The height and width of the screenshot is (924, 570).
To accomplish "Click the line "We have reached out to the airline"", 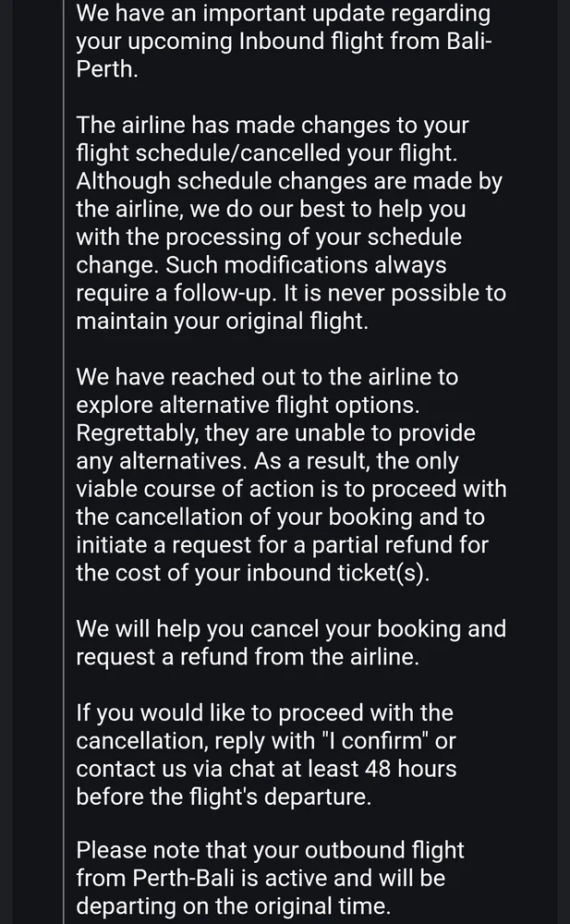I will coord(267,377).
